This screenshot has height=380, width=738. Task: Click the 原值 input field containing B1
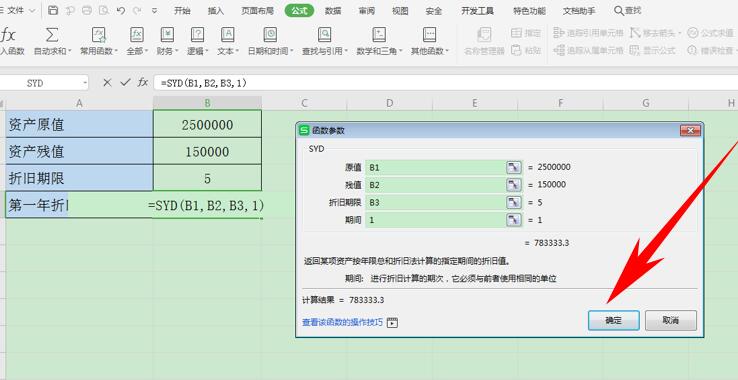tap(436, 167)
